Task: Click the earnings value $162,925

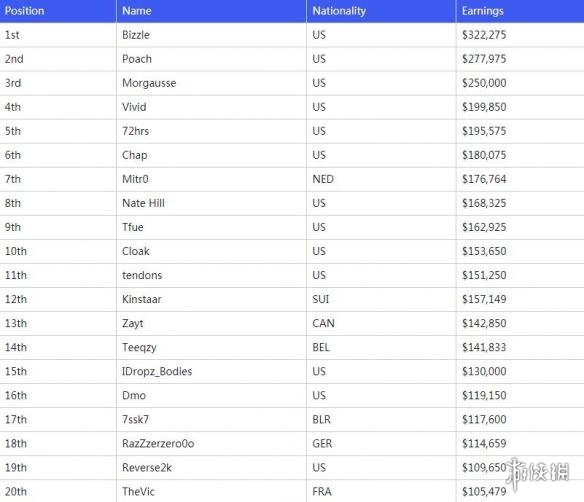Action: [484, 227]
